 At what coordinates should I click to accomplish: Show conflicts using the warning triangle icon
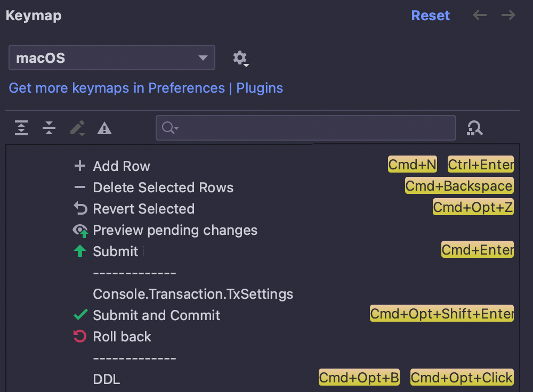[x=104, y=128]
